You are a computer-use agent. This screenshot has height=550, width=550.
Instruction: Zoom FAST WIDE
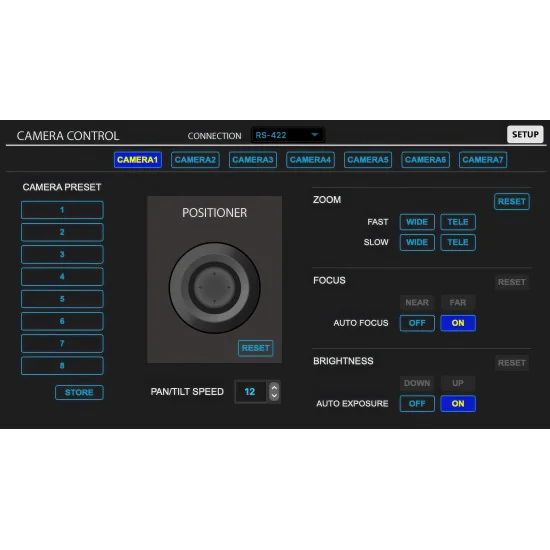(417, 222)
